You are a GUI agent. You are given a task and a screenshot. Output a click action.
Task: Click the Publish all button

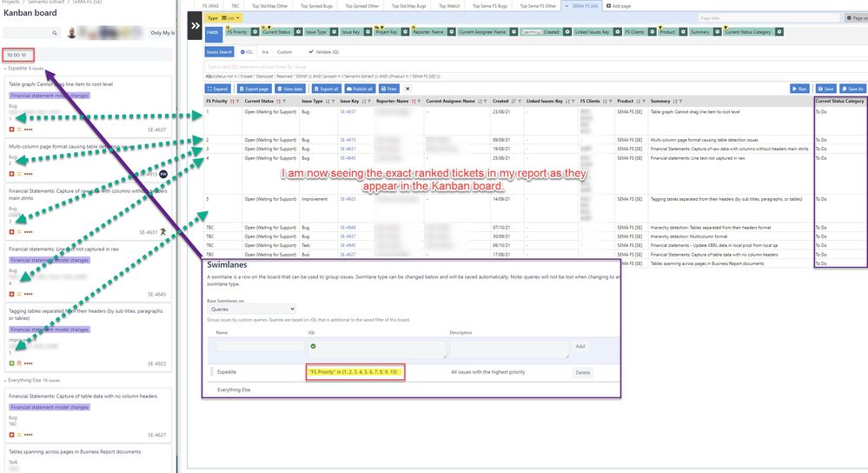click(x=360, y=89)
